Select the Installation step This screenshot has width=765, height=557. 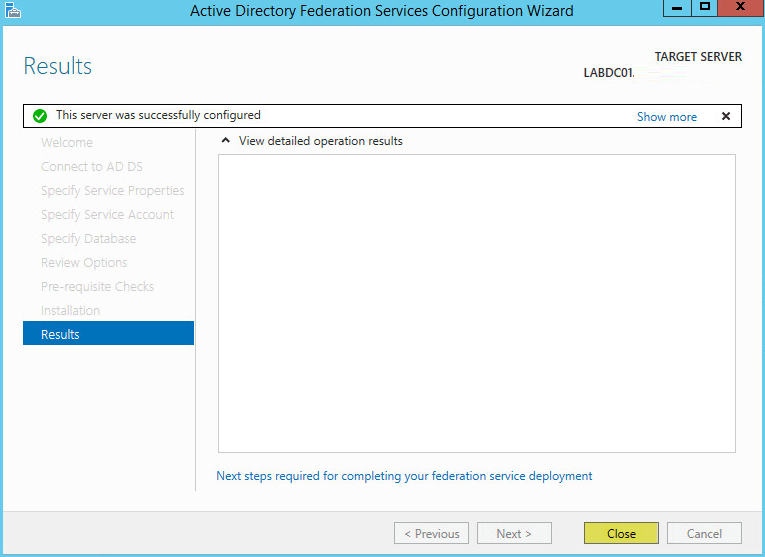tap(70, 310)
